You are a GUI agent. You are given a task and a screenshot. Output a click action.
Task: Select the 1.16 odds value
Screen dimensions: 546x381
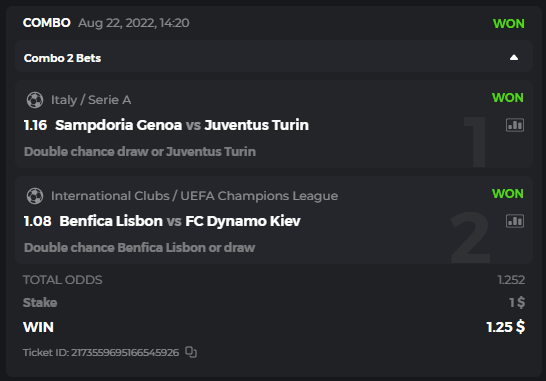[35, 125]
